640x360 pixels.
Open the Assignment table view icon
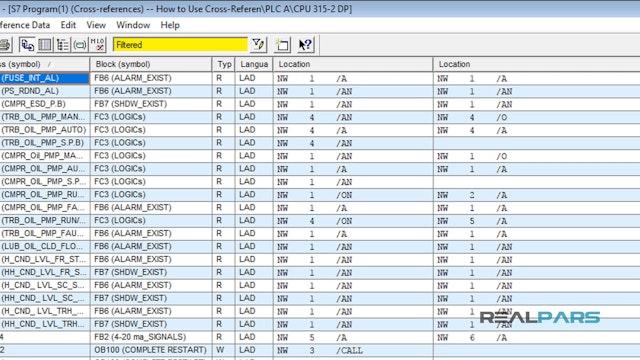point(45,45)
